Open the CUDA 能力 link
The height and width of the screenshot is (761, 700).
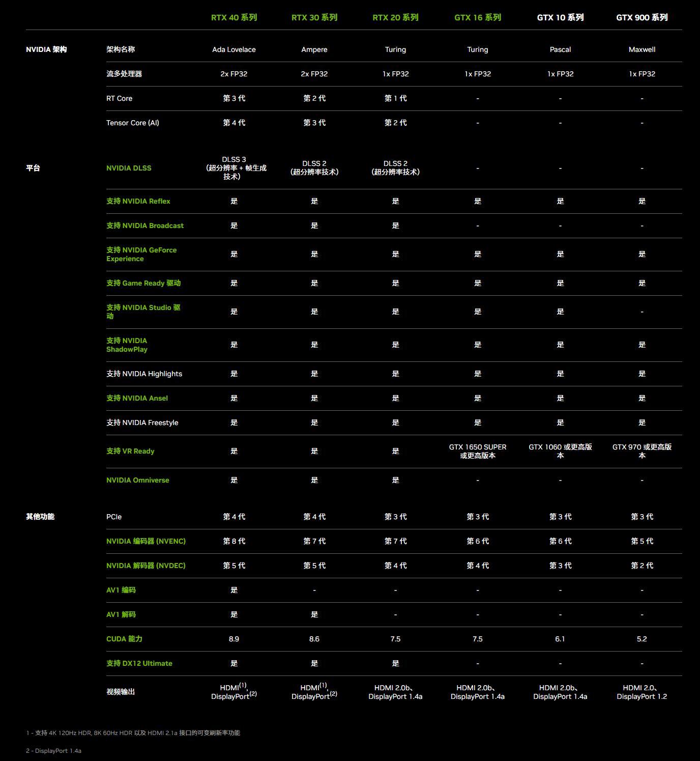[x=124, y=639]
